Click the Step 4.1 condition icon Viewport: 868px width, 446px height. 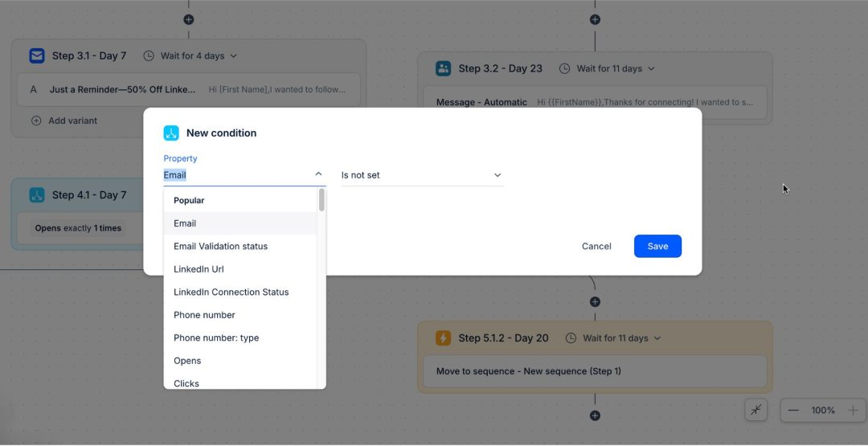click(37, 194)
